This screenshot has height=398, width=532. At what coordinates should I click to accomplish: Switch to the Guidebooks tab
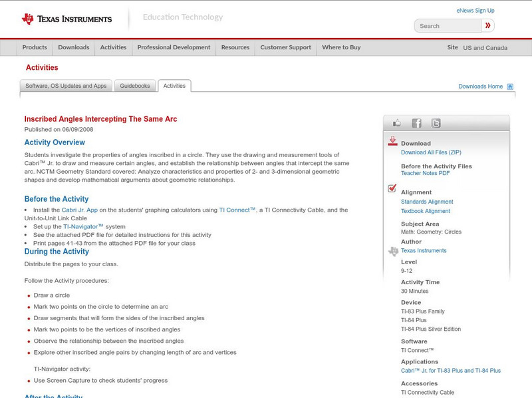pyautogui.click(x=135, y=86)
